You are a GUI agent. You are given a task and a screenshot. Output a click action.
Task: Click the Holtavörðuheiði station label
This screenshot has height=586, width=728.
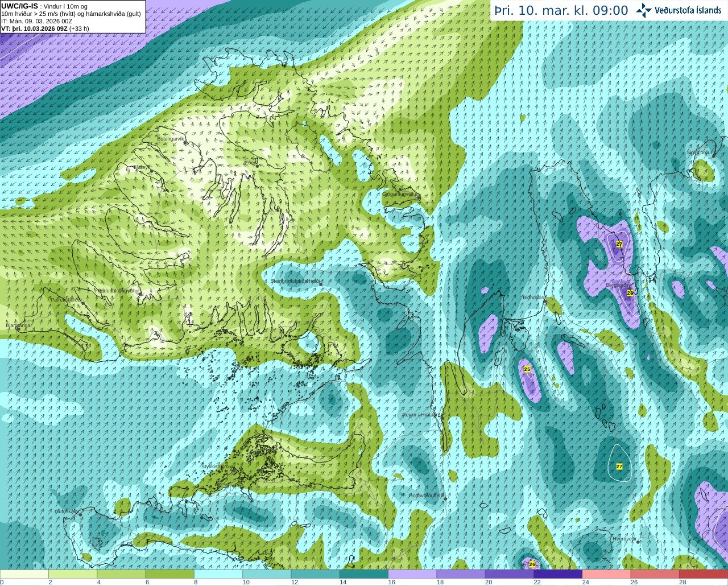[x=428, y=496]
